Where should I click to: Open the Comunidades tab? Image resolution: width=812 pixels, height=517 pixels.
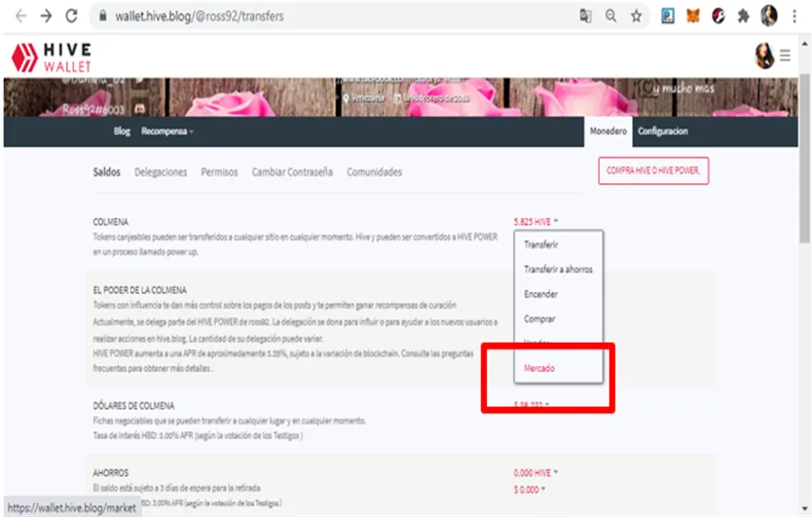[375, 172]
